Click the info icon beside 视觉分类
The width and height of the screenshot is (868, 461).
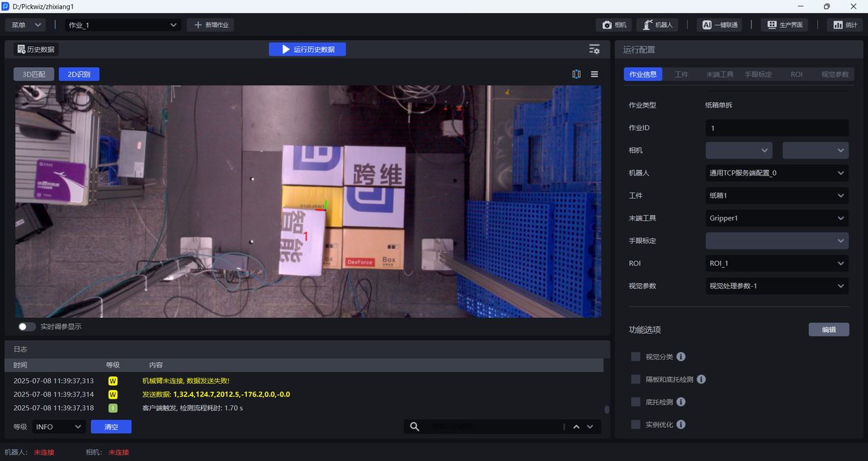point(681,357)
